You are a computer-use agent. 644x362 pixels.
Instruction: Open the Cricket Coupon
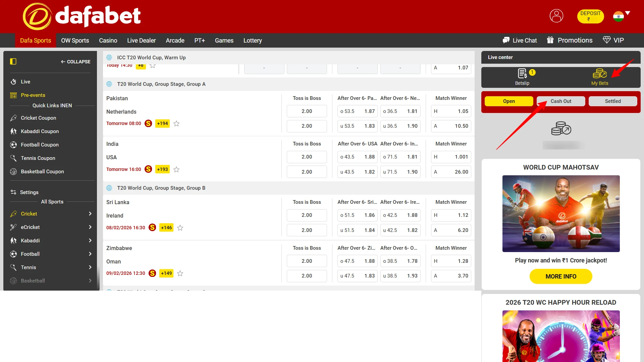click(x=38, y=118)
